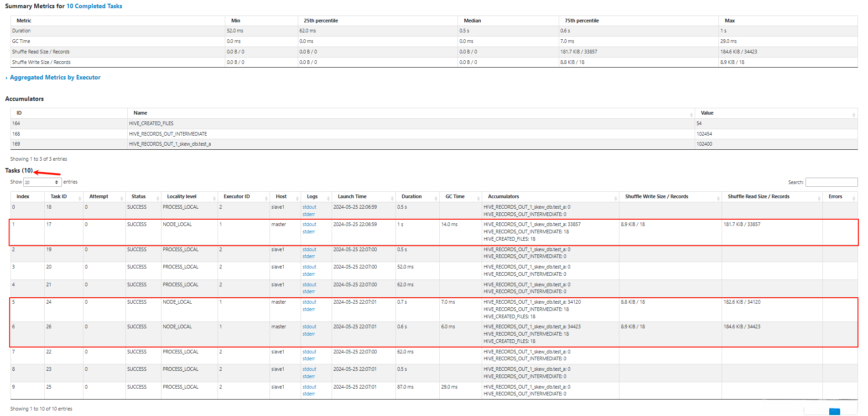
Task: Sort accumulators table by Name arrow
Action: (691, 114)
